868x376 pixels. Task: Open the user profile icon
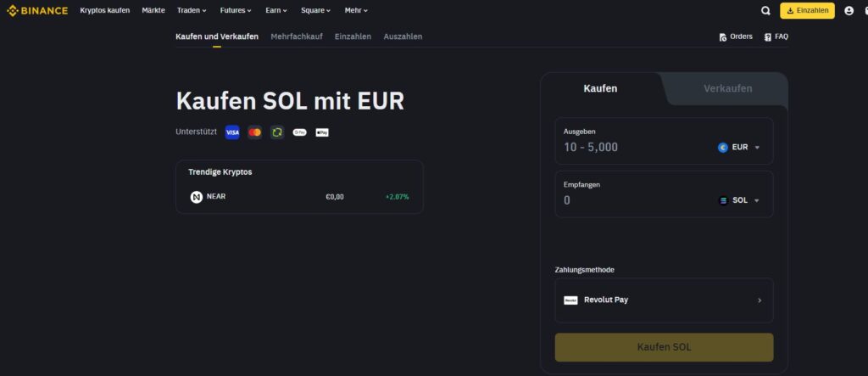tap(849, 11)
